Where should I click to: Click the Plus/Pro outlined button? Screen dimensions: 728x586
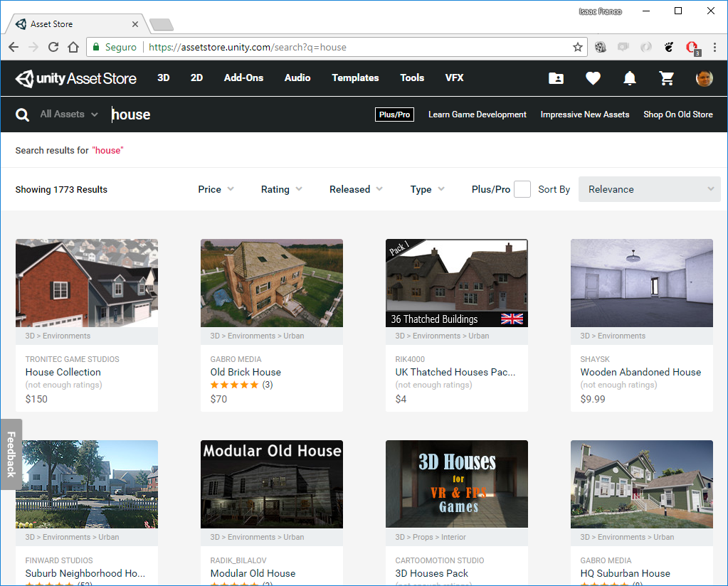(x=394, y=114)
